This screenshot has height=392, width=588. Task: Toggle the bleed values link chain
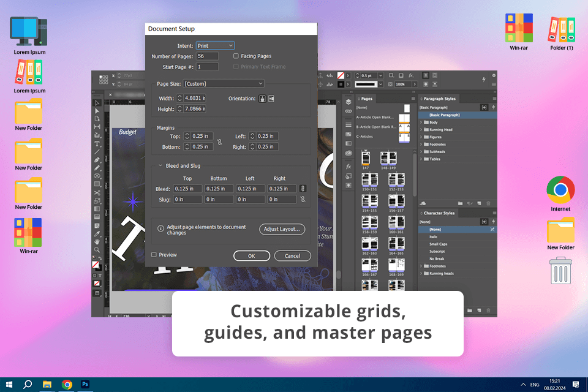303,189
